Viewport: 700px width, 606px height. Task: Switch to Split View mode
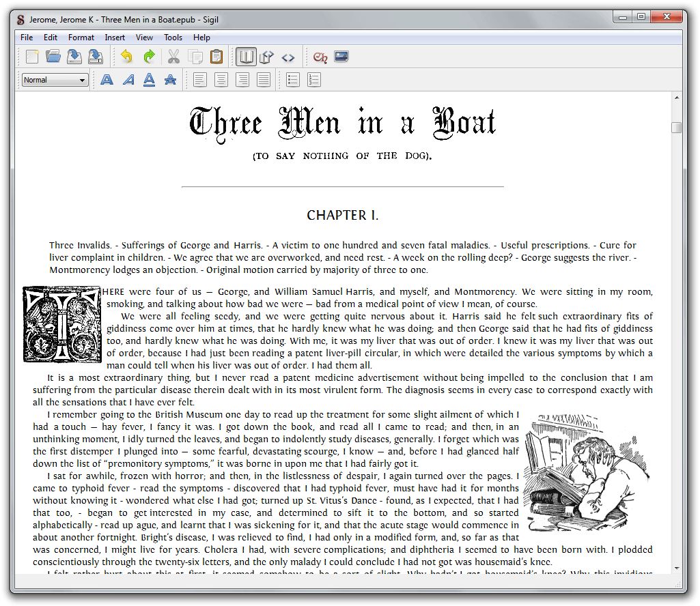267,57
